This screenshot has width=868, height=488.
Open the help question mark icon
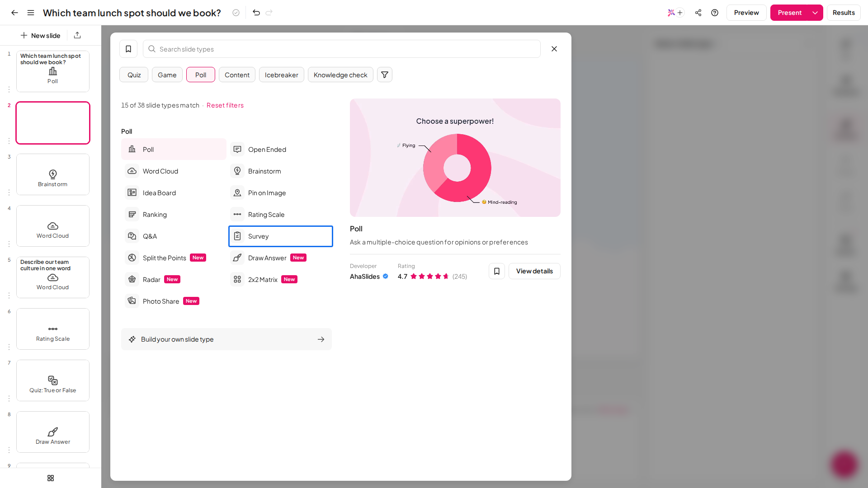coord(715,13)
